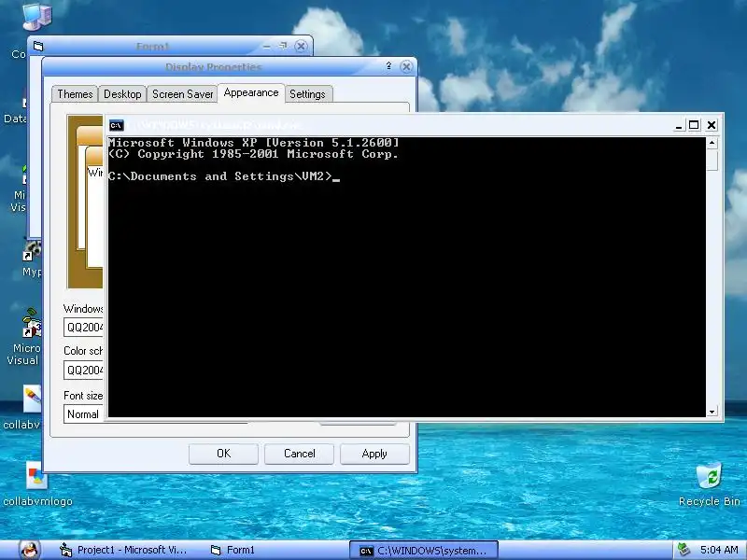Click the C:\WINDOWS\system taskbar button
The width and height of the screenshot is (747, 560).
424,551
